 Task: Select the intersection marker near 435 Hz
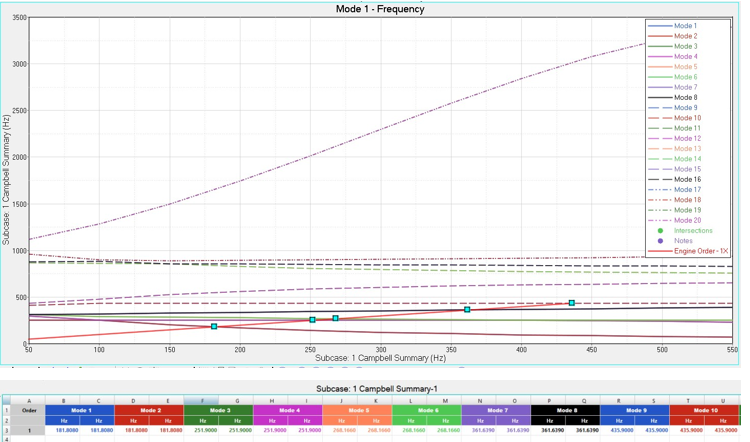(x=572, y=303)
